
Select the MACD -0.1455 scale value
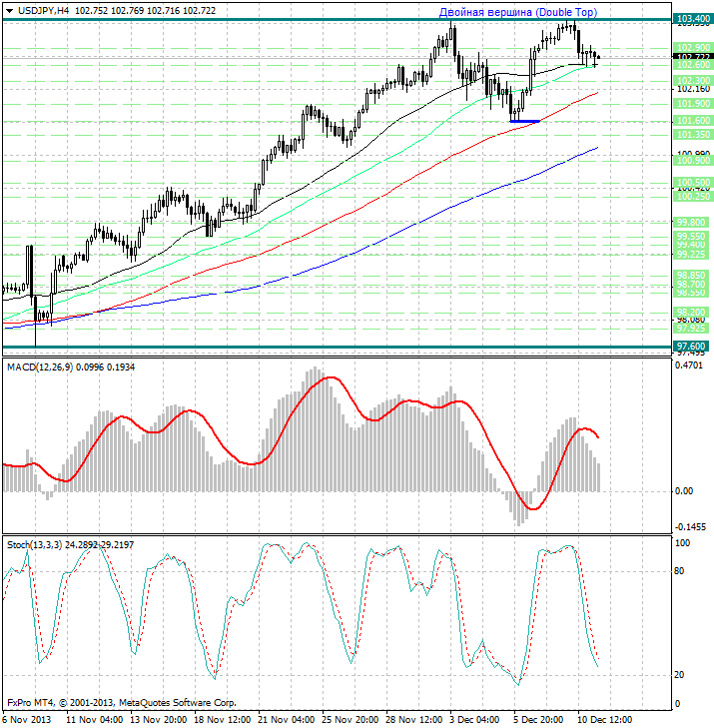tap(690, 527)
